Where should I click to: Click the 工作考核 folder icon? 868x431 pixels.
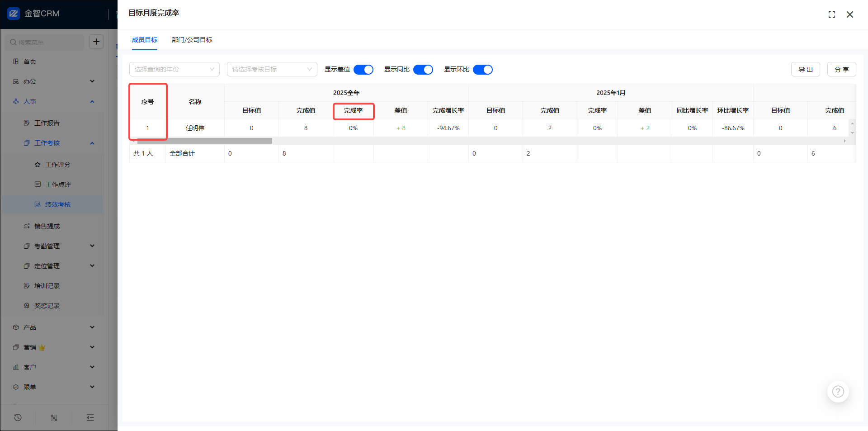pyautogui.click(x=27, y=143)
